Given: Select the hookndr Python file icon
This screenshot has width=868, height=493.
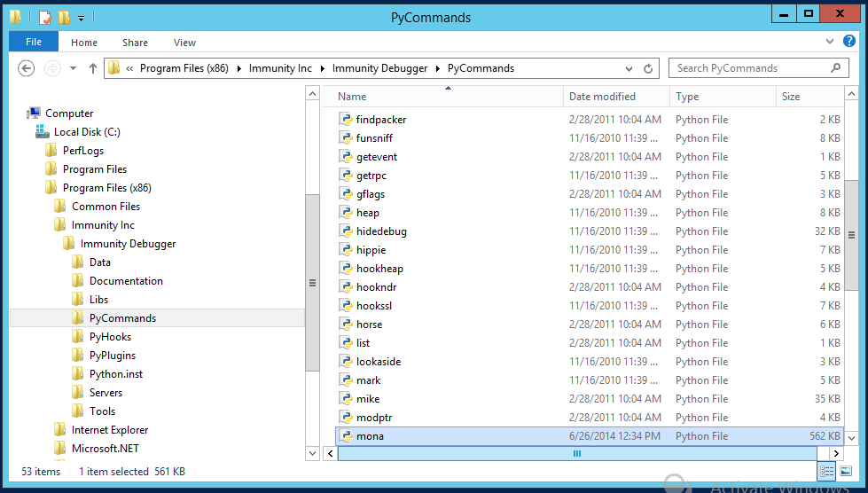Looking at the screenshot, I should coord(346,287).
